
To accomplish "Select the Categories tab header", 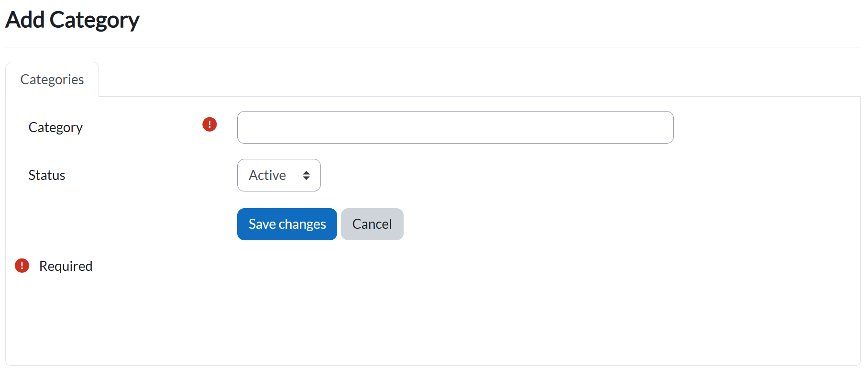I will [x=52, y=79].
